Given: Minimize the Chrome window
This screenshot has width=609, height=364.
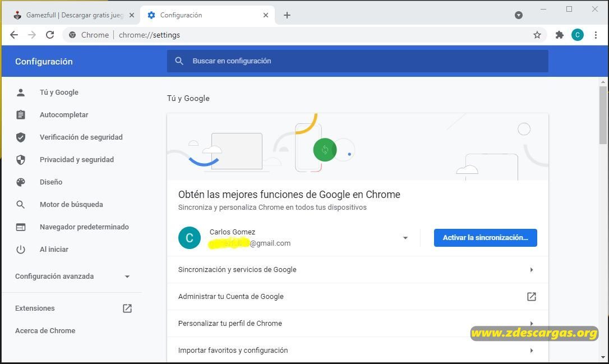Looking at the screenshot, I should (543, 9).
